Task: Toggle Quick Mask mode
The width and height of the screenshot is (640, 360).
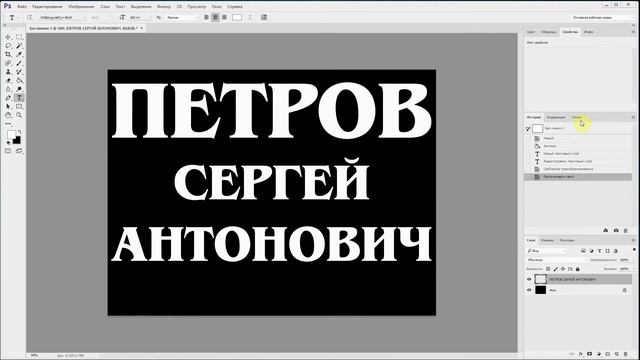Action: [x=8, y=151]
